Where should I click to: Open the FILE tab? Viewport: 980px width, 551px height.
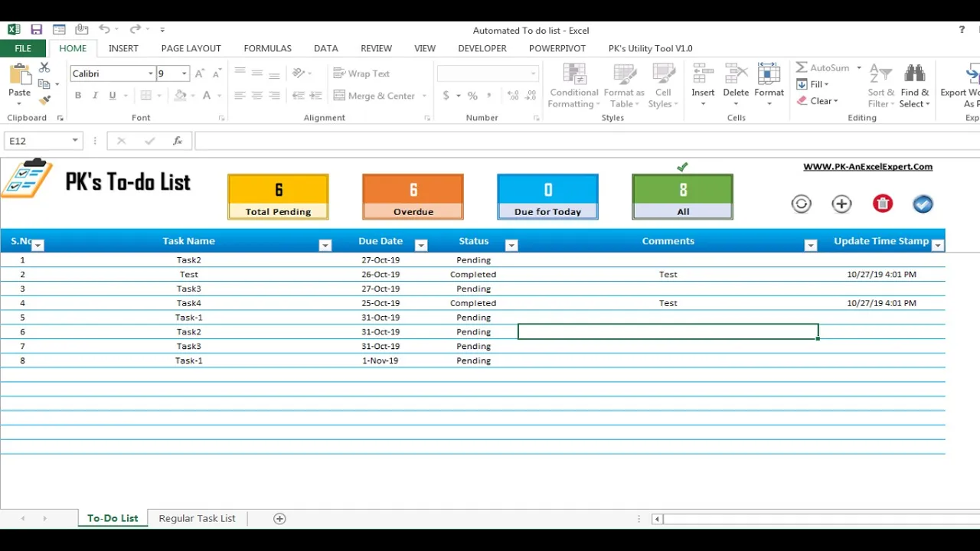pos(23,48)
